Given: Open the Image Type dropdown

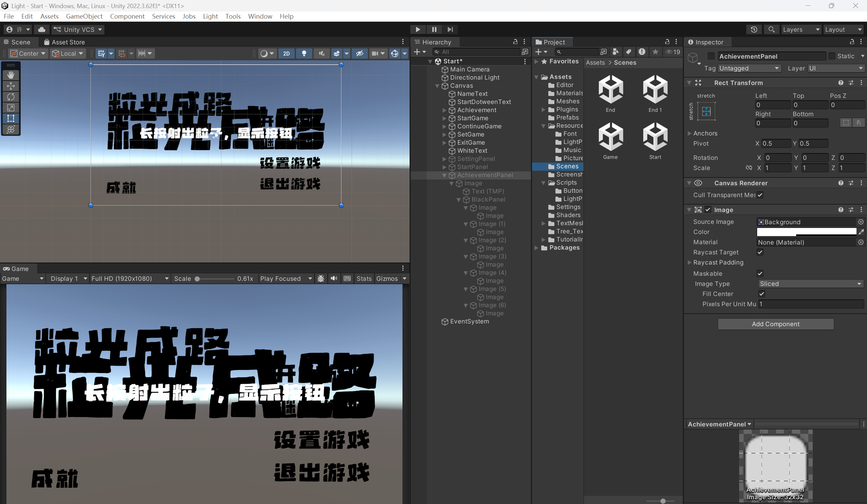Looking at the screenshot, I should [x=811, y=283].
